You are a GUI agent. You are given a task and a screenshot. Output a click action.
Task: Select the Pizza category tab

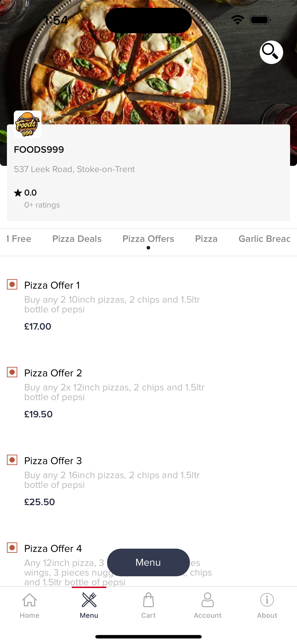tap(206, 239)
